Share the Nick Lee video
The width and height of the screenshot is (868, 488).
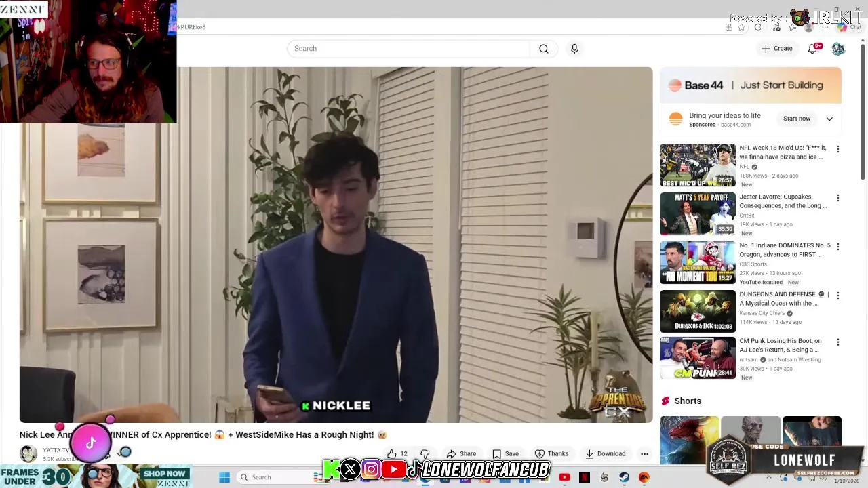tap(461, 454)
